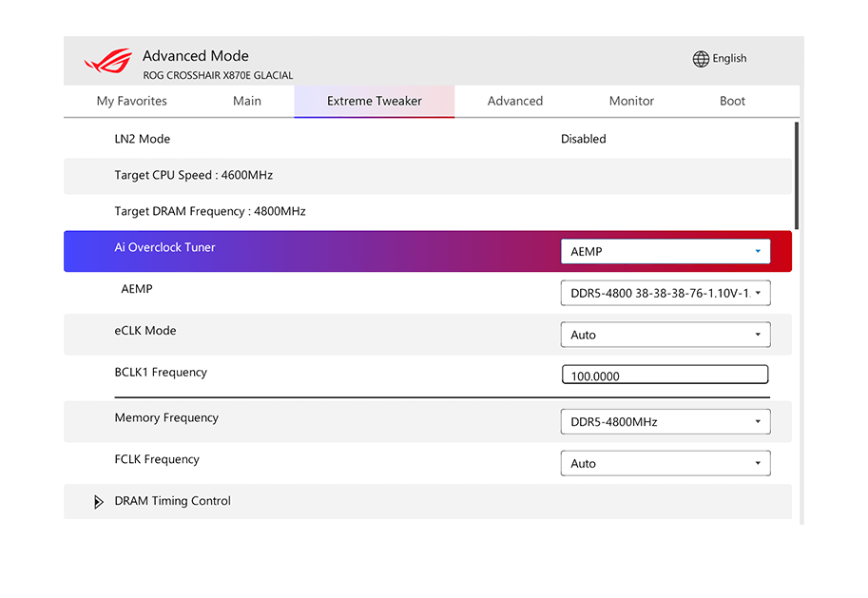The image size is (868, 598).
Task: Click the vertical scrollbar thumb
Action: [x=796, y=176]
